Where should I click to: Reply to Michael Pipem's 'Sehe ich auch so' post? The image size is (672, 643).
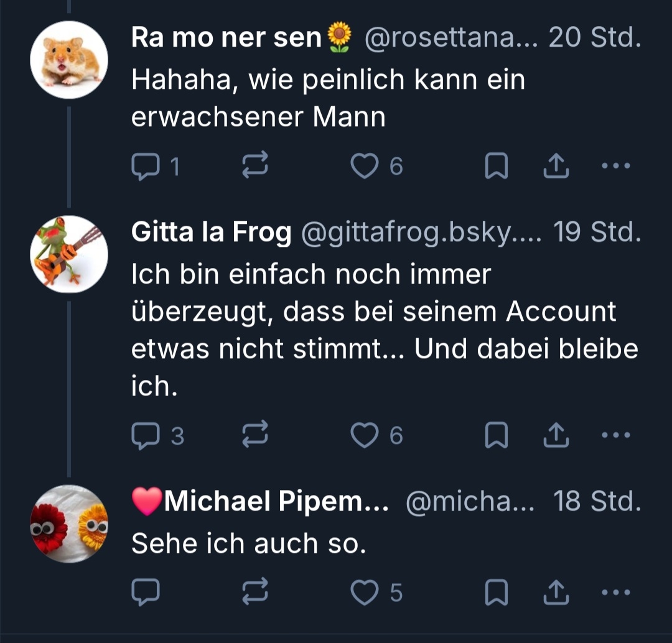pyautogui.click(x=146, y=593)
